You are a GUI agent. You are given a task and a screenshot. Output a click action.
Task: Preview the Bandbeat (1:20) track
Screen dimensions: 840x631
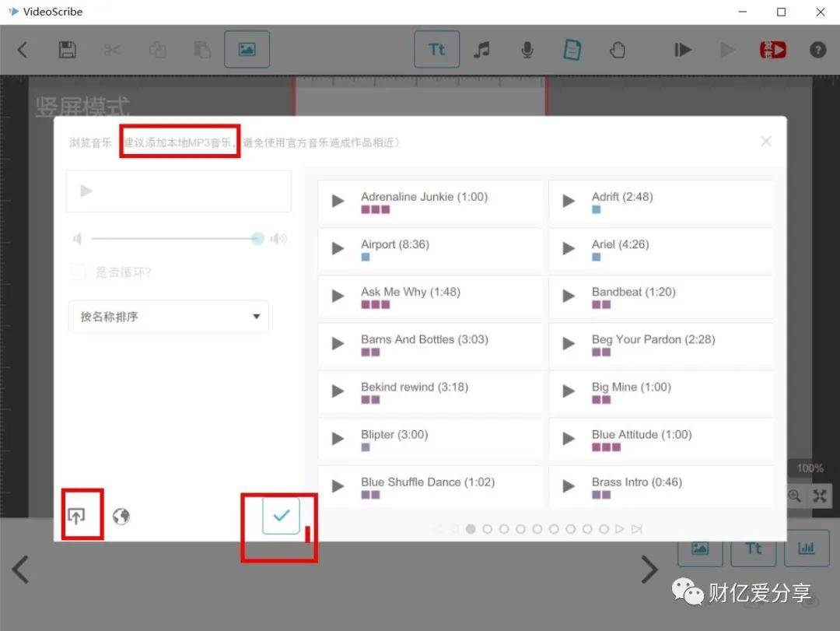(569, 296)
